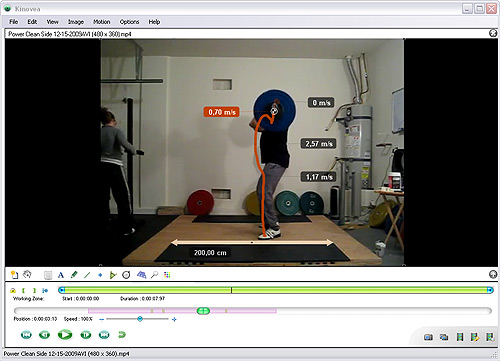Select the Chronometer tool
The image size is (500, 361).
126,275
